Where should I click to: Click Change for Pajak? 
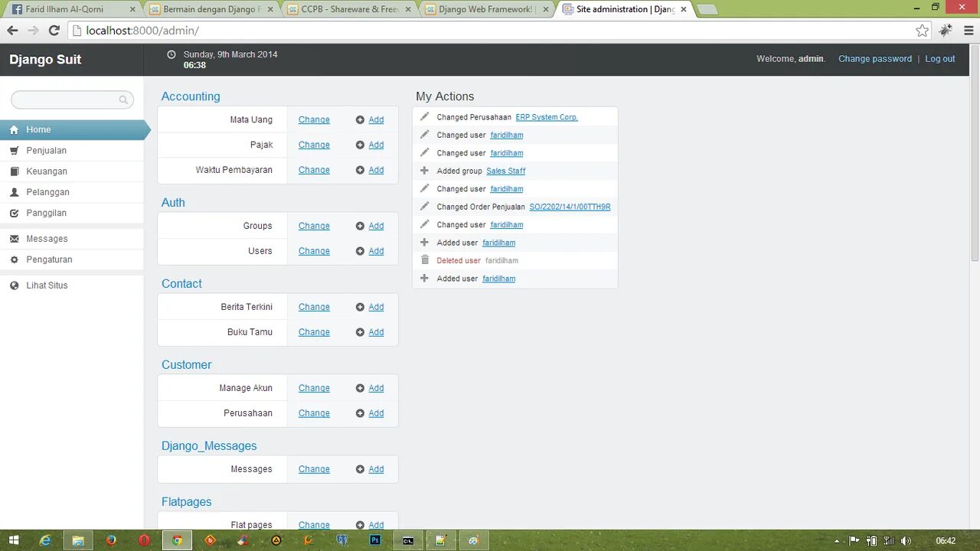coord(314,145)
